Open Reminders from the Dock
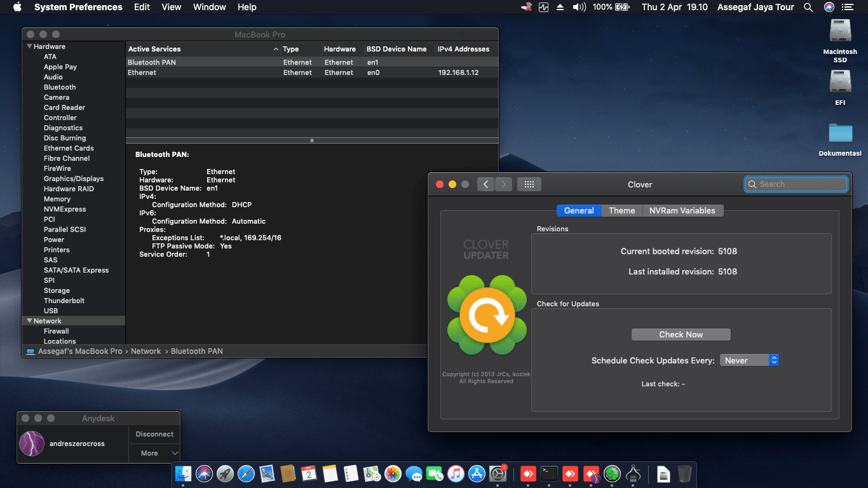868x488 pixels. [351, 473]
